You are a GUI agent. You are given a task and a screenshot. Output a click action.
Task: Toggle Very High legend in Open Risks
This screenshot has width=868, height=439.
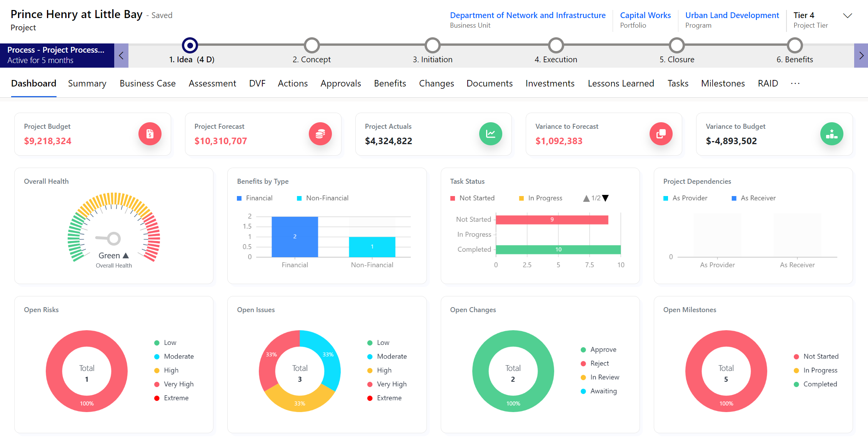pos(174,384)
